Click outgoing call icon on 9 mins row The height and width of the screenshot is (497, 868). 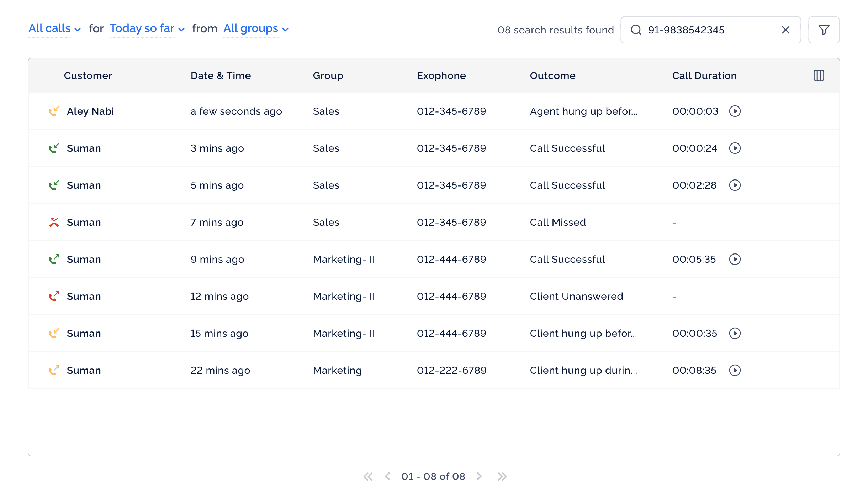(x=54, y=259)
